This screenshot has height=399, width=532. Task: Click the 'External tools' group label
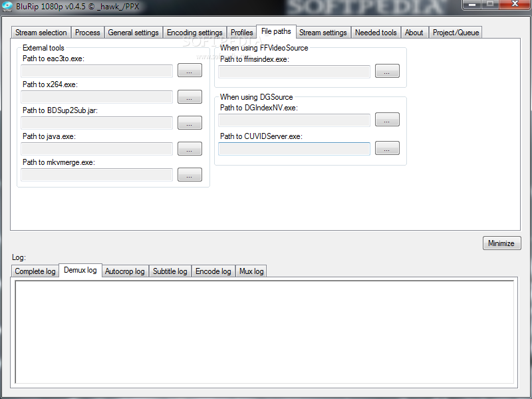[43, 48]
